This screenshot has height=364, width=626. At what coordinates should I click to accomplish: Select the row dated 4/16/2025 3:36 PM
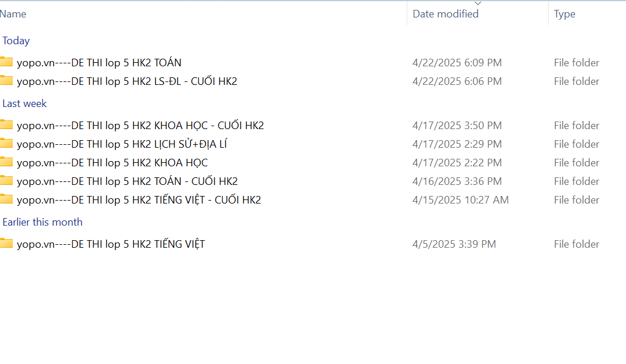click(x=457, y=181)
